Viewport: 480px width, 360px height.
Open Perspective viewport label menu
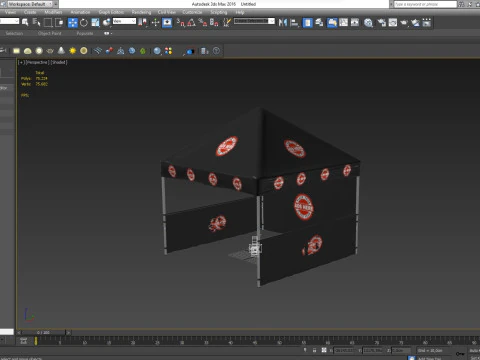click(x=37, y=62)
